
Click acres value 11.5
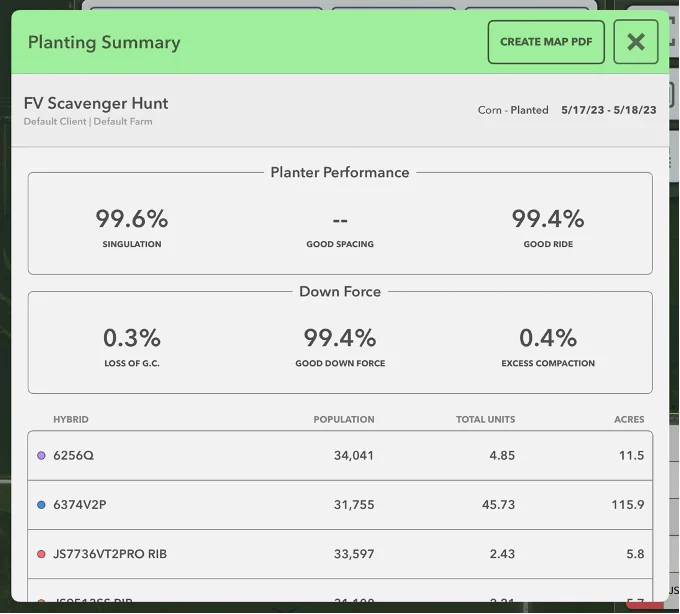631,455
